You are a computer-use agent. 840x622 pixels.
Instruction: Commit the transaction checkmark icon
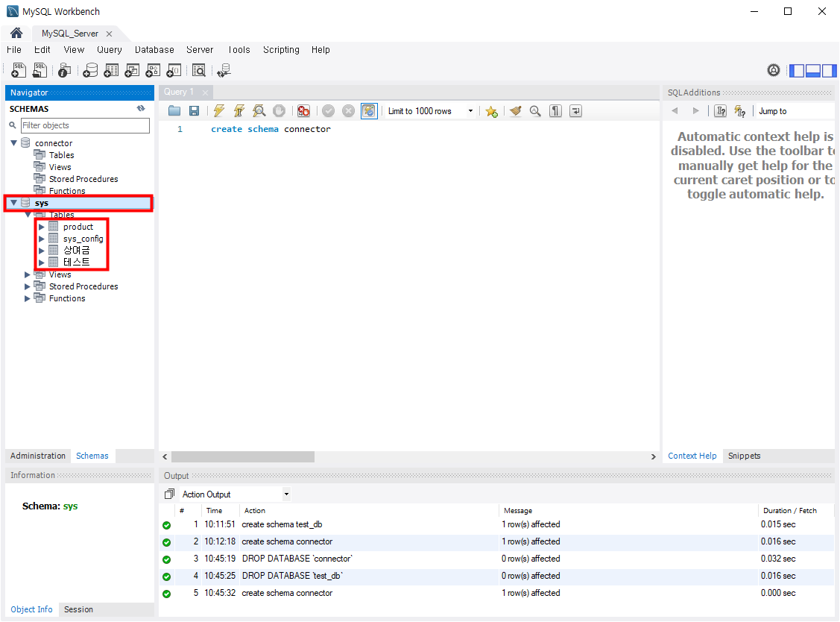(329, 111)
